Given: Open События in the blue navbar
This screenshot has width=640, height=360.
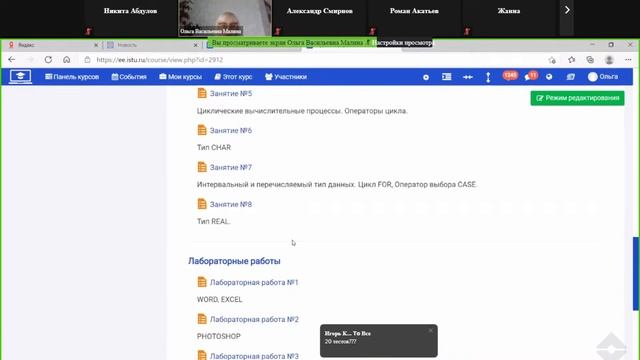Looking at the screenshot, I should tap(129, 77).
